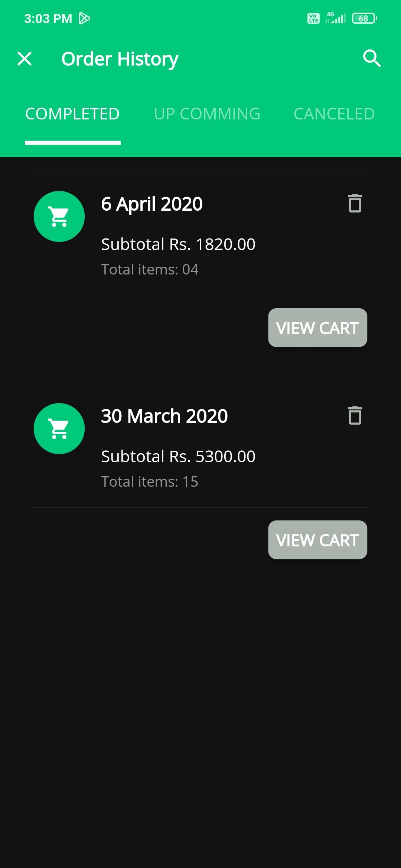Select the 6 April 2020 order title

point(152,204)
